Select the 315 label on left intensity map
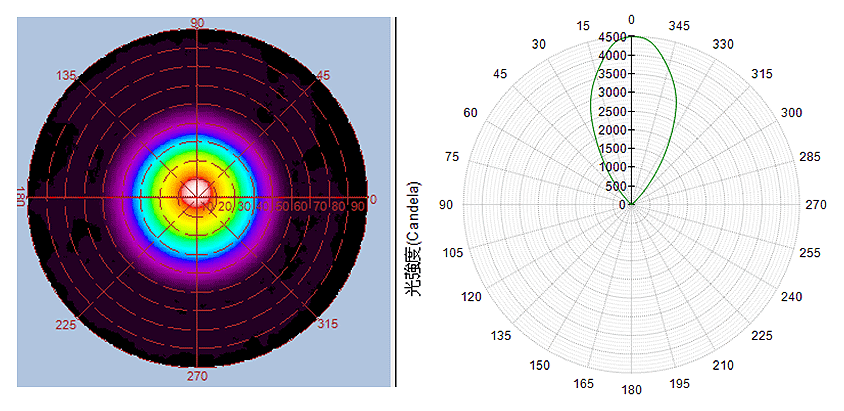 click(x=327, y=324)
